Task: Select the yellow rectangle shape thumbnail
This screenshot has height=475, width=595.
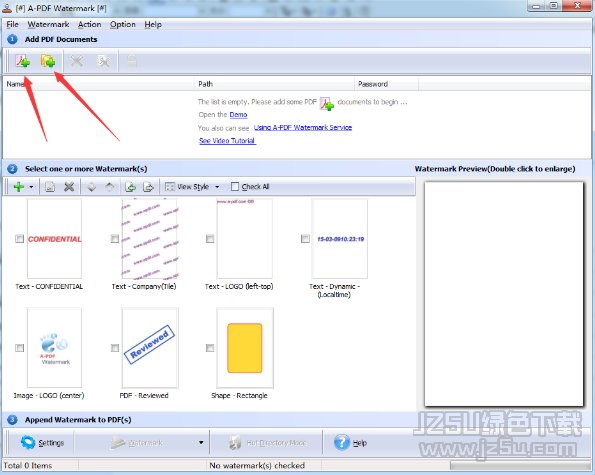Action: [245, 348]
